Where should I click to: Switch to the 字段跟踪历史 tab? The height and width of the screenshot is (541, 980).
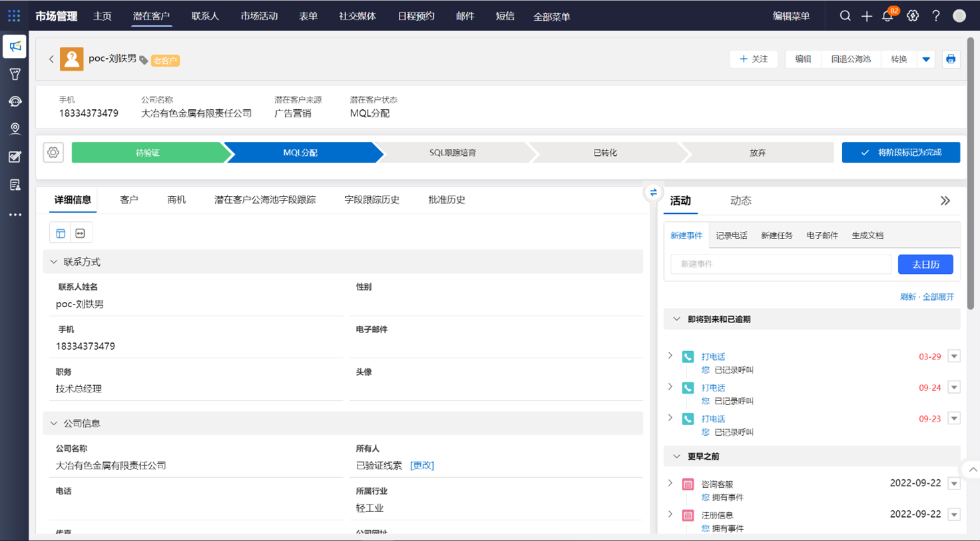coord(371,200)
